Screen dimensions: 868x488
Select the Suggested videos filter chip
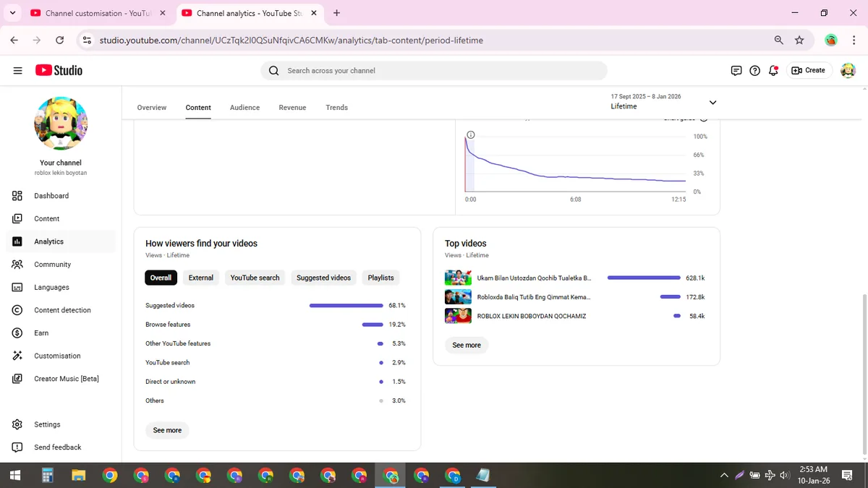323,278
